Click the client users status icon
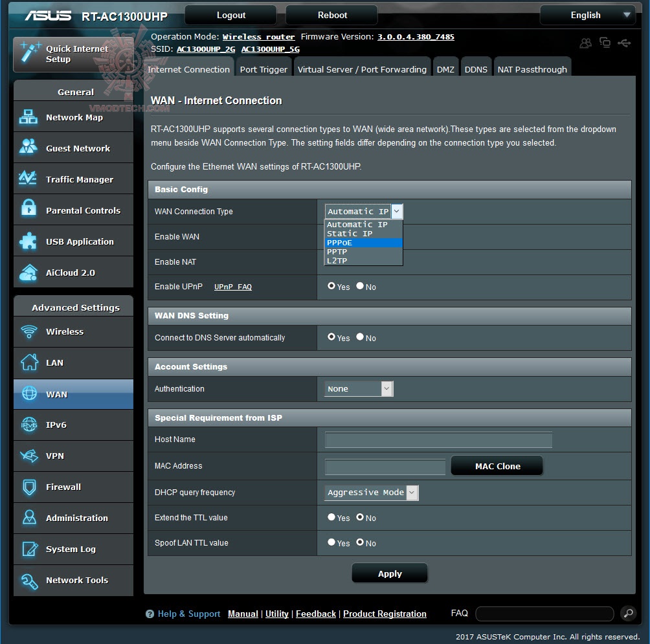The width and height of the screenshot is (650, 644). click(586, 43)
